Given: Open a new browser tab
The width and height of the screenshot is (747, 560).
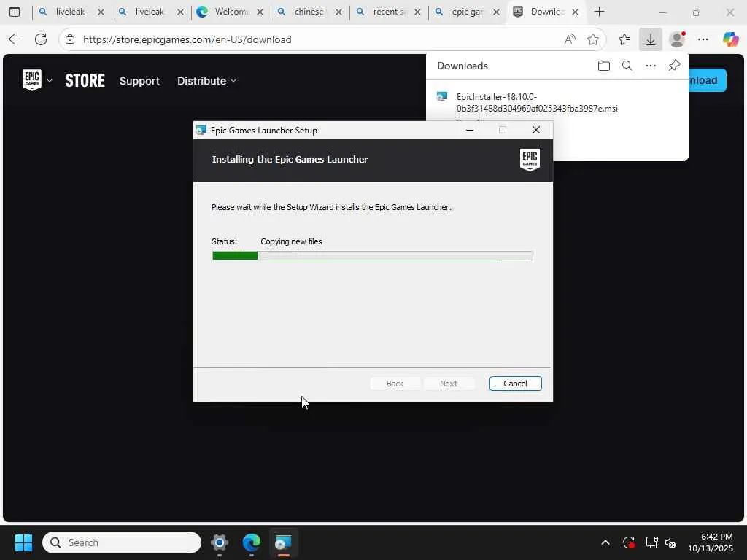Looking at the screenshot, I should [600, 12].
